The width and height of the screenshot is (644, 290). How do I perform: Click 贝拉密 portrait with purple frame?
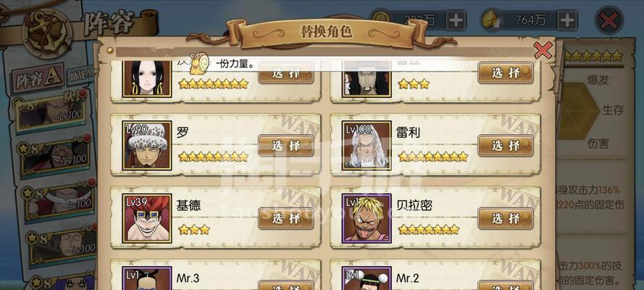tap(367, 218)
